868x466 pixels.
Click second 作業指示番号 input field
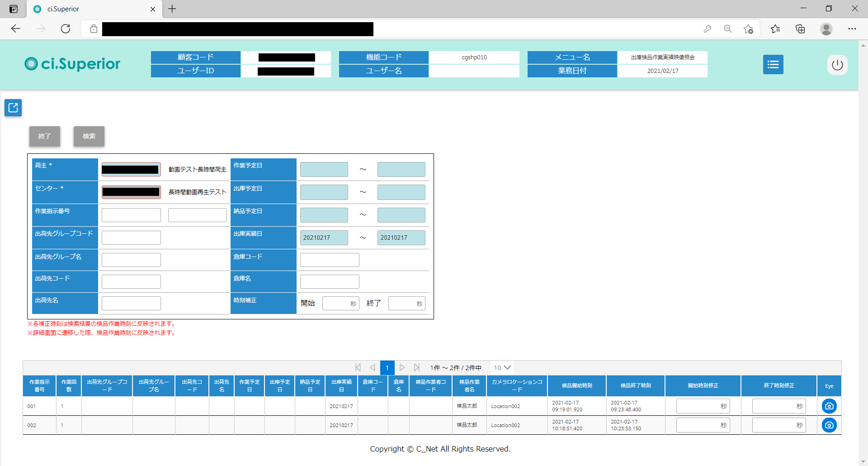point(198,215)
